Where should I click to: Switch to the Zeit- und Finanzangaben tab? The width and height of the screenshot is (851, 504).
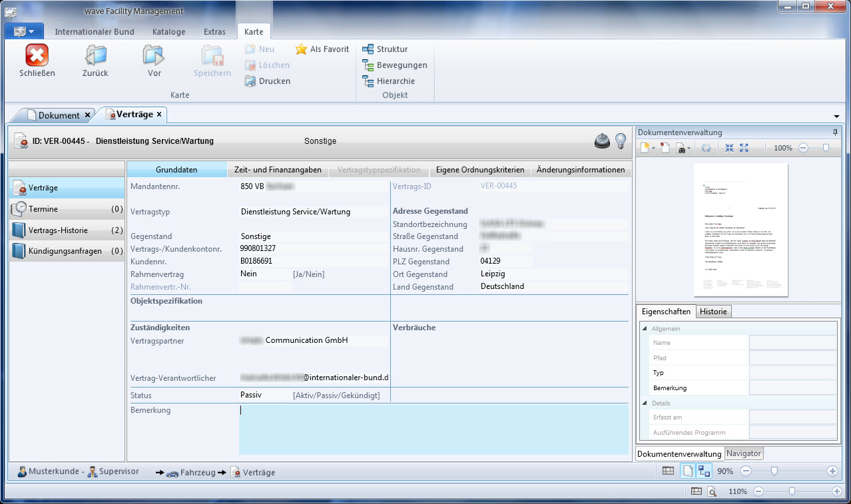point(278,170)
